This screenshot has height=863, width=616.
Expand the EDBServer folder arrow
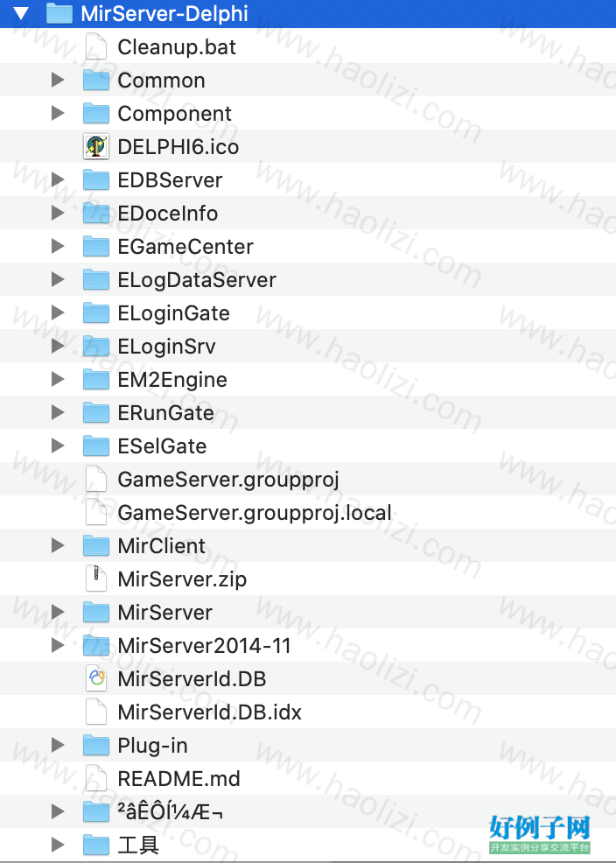click(x=58, y=179)
